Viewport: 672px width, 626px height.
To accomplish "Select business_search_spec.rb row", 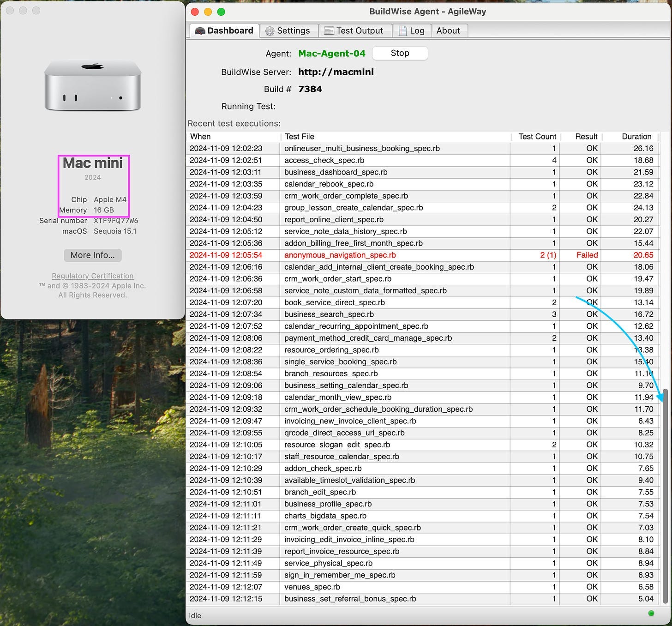I will pos(422,314).
